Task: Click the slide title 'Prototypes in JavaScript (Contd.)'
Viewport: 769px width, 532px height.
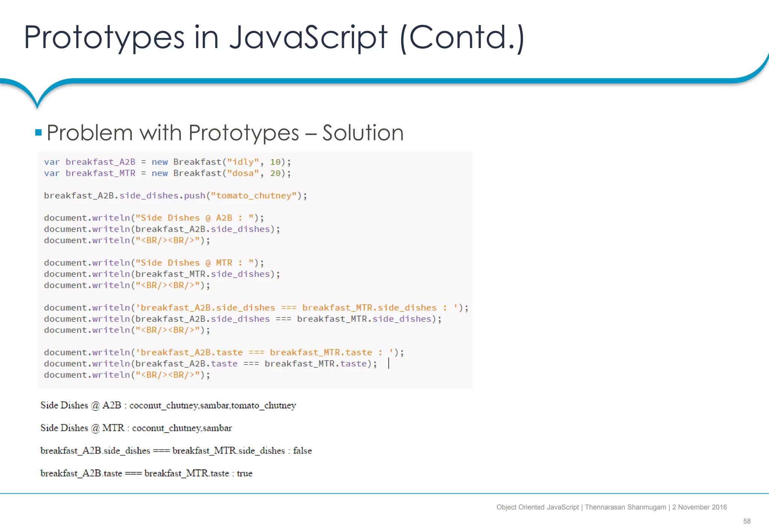Action: pos(274,38)
